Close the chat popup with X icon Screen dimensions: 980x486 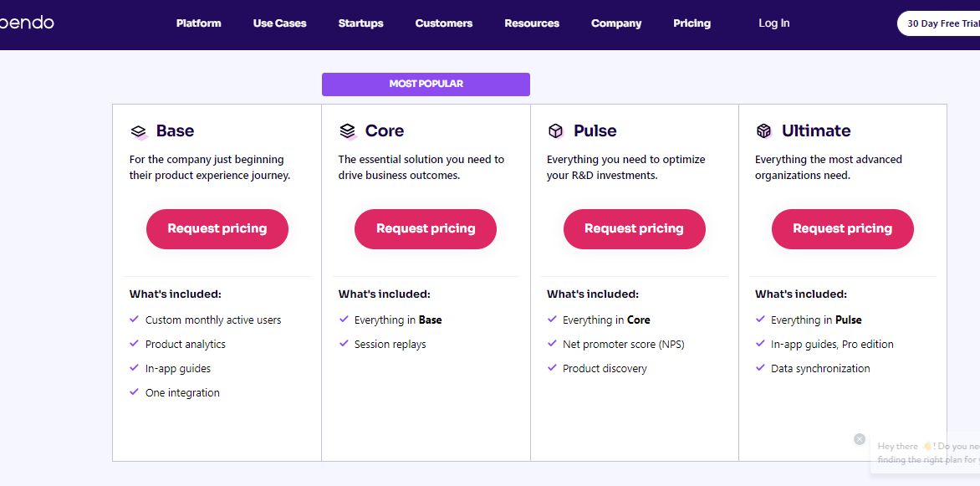click(x=860, y=439)
